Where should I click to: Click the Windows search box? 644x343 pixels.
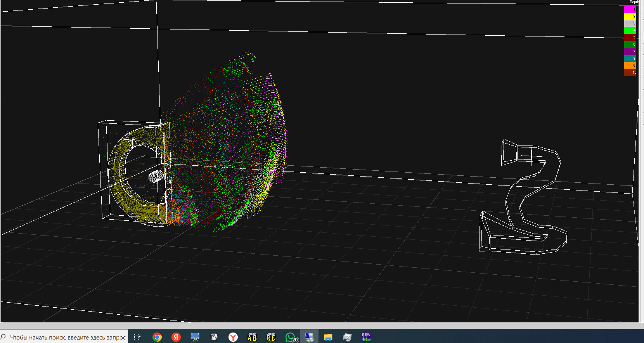64,337
